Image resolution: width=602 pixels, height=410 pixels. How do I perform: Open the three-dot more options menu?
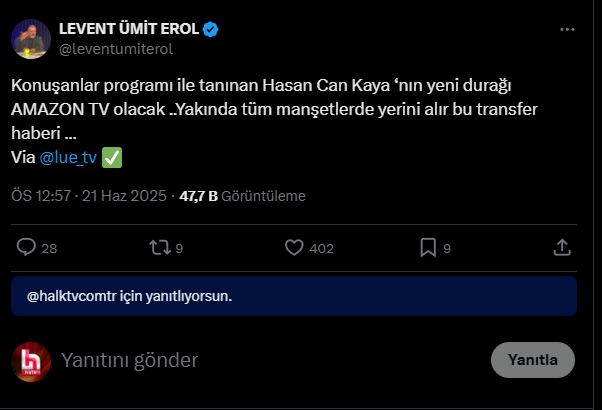pos(567,30)
